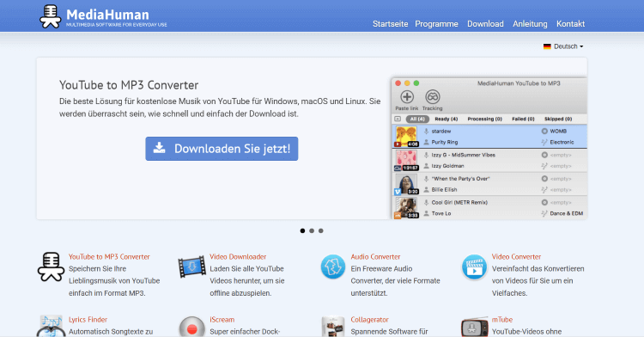Screen dimensions: 644x337
Task: Open the Startseite menu item
Action: point(390,24)
